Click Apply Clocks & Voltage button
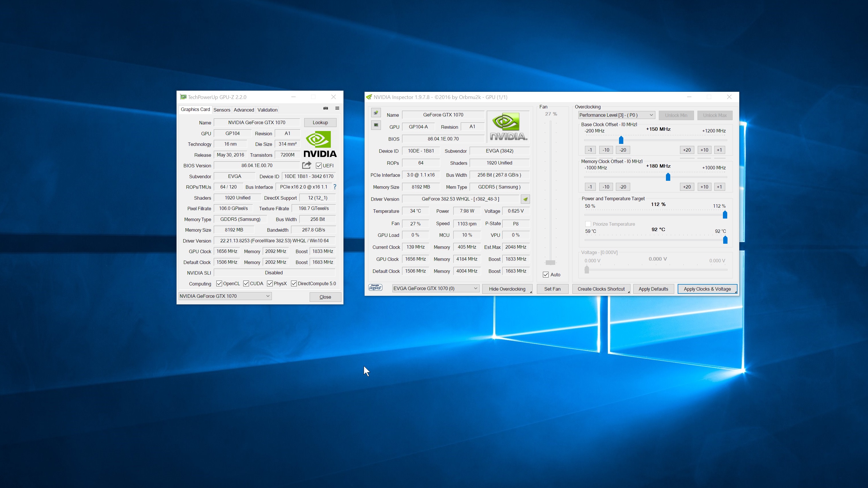868x488 pixels. 707,289
